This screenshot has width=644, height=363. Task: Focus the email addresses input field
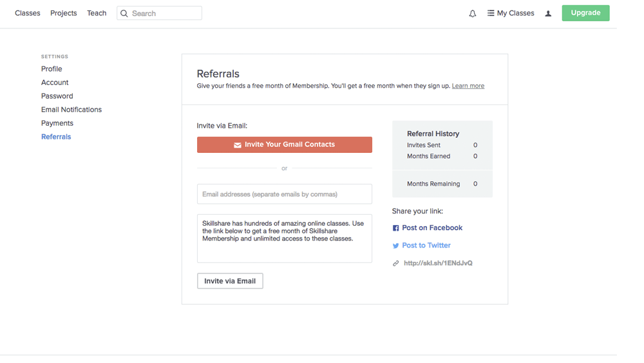(285, 194)
